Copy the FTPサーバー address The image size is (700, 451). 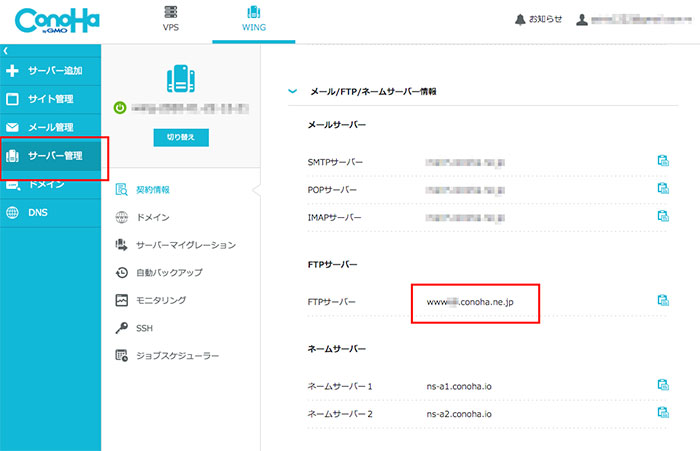coord(663,301)
